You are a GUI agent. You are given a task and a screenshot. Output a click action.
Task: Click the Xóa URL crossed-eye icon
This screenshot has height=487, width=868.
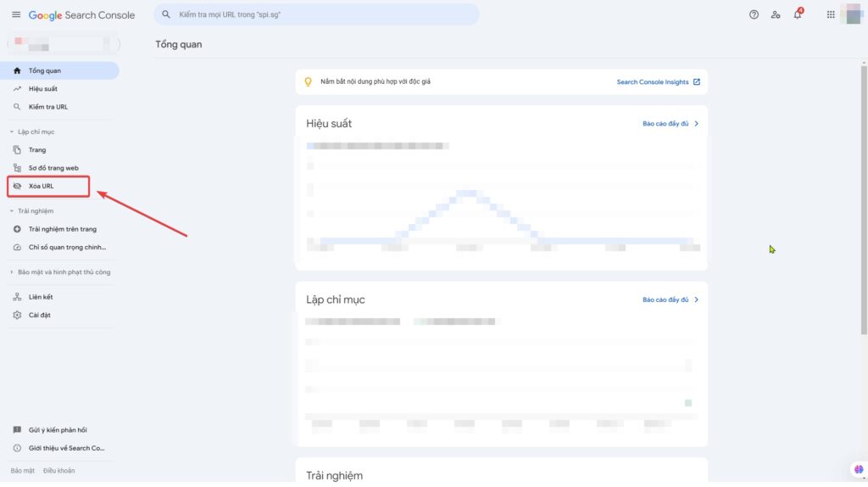17,186
